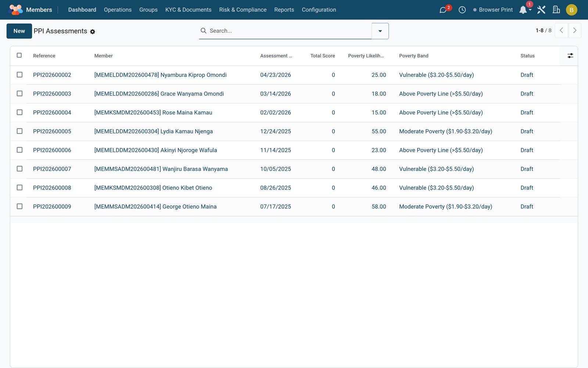Open the notification bell icon

[x=523, y=10]
